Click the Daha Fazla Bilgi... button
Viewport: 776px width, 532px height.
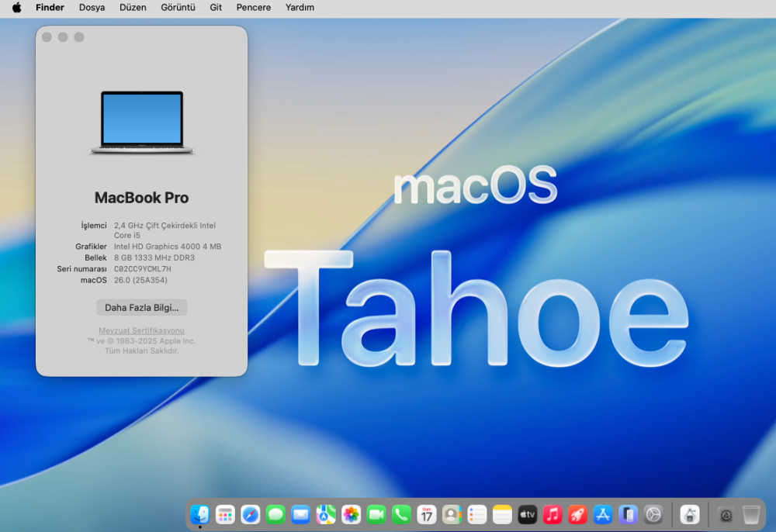point(141,308)
